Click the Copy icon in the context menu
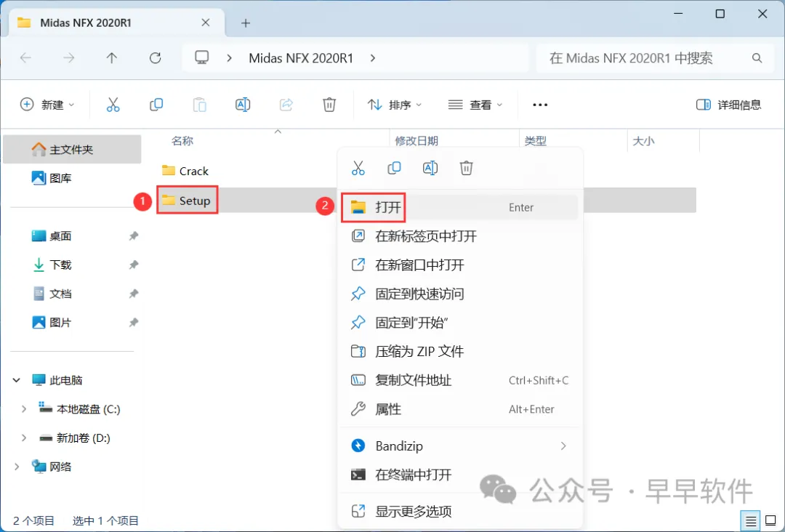Image resolution: width=785 pixels, height=532 pixels. pyautogui.click(x=394, y=168)
